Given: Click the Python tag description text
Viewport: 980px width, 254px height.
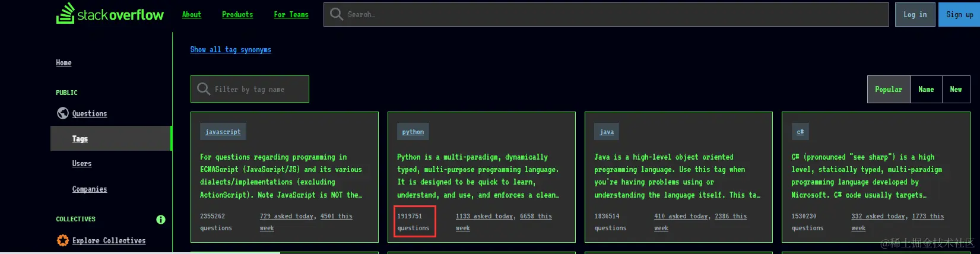Looking at the screenshot, I should point(478,176).
